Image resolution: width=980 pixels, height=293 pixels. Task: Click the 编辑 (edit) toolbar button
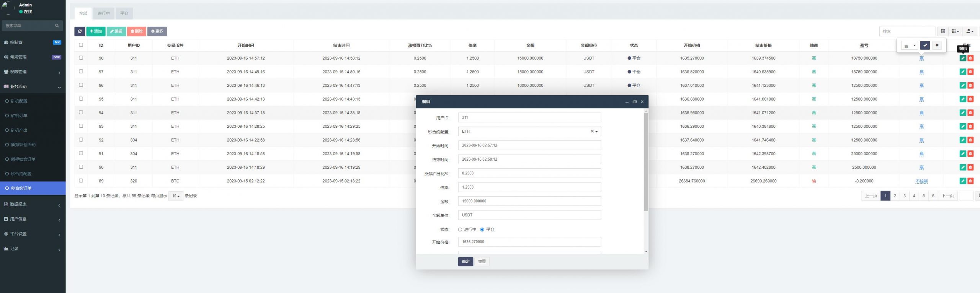[116, 31]
